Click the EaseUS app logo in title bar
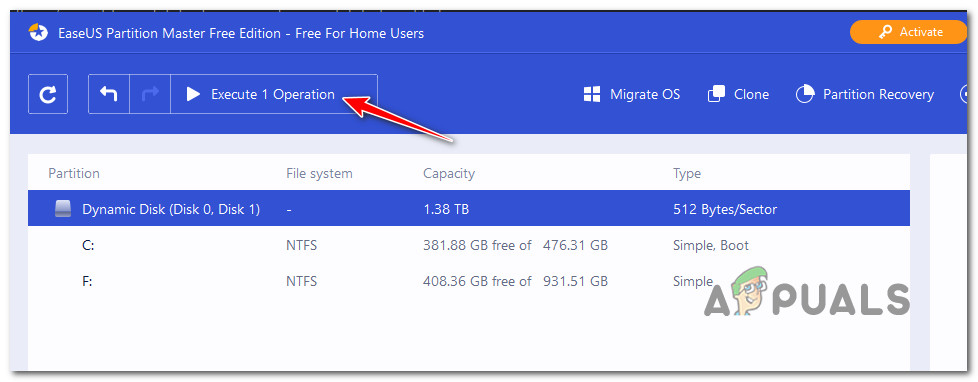Image resolution: width=978 pixels, height=382 pixels. [x=38, y=33]
